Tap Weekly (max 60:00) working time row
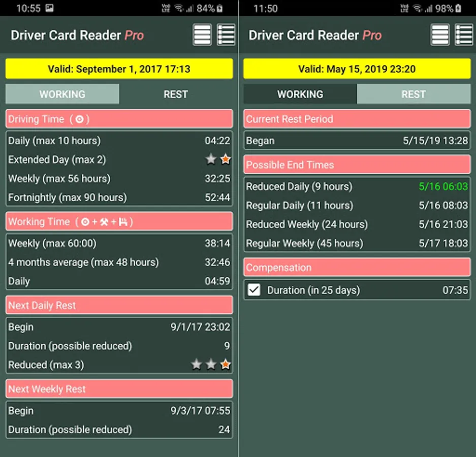Viewport: 476px width, 457px height. (119, 243)
